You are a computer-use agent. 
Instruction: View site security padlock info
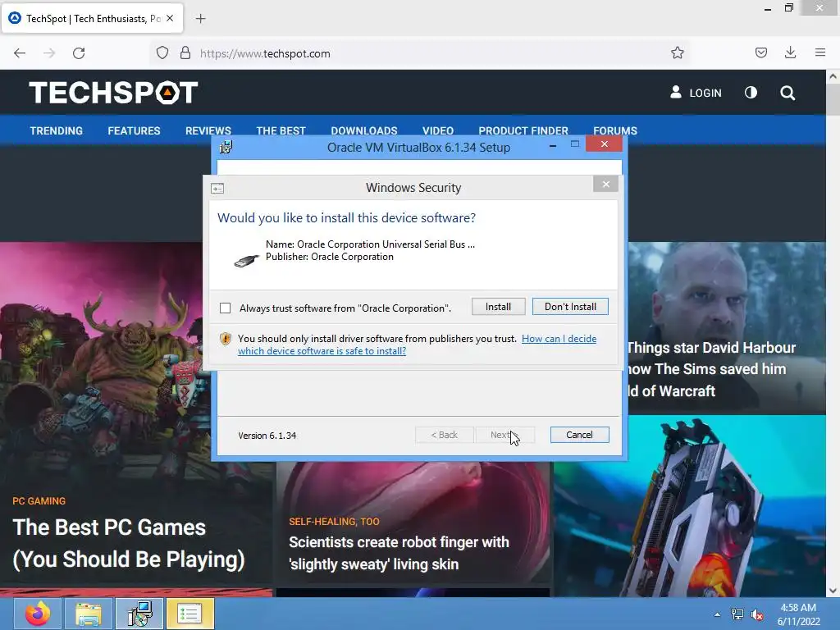pos(185,53)
